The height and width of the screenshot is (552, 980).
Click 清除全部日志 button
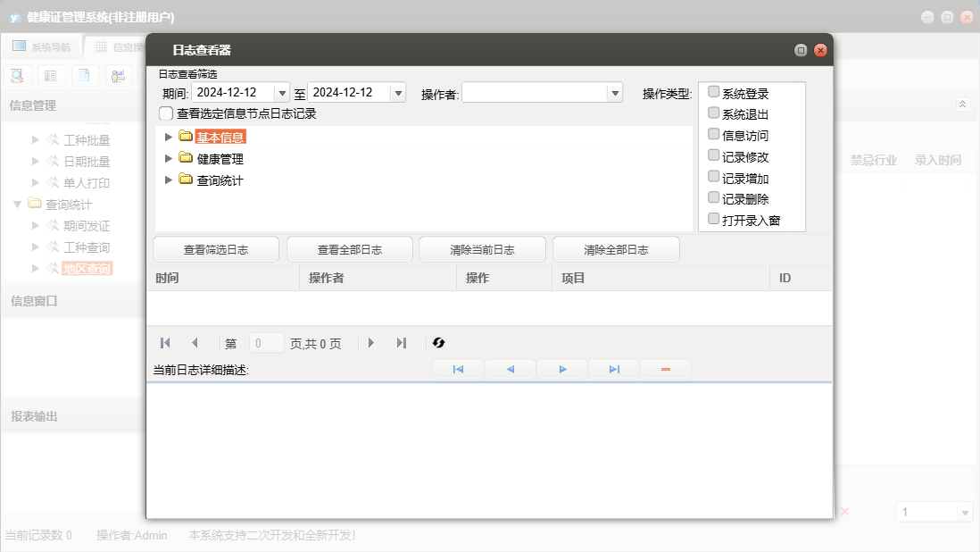pos(616,249)
